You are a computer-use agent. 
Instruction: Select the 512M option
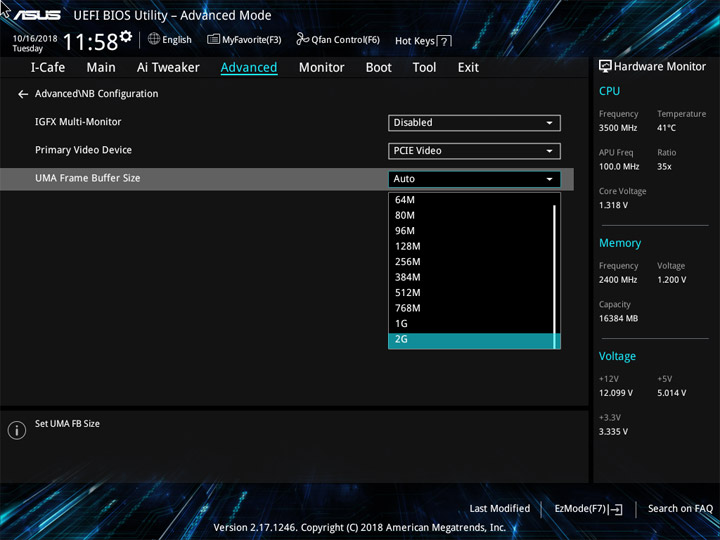click(x=471, y=293)
